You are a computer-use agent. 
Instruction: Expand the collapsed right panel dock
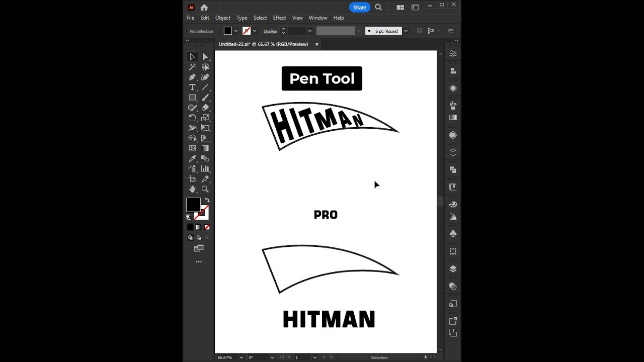click(x=456, y=41)
